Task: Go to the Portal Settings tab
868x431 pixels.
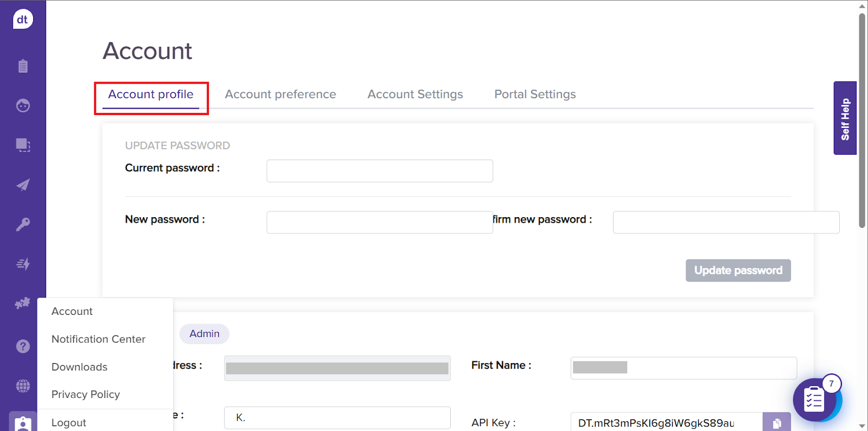Action: (535, 94)
